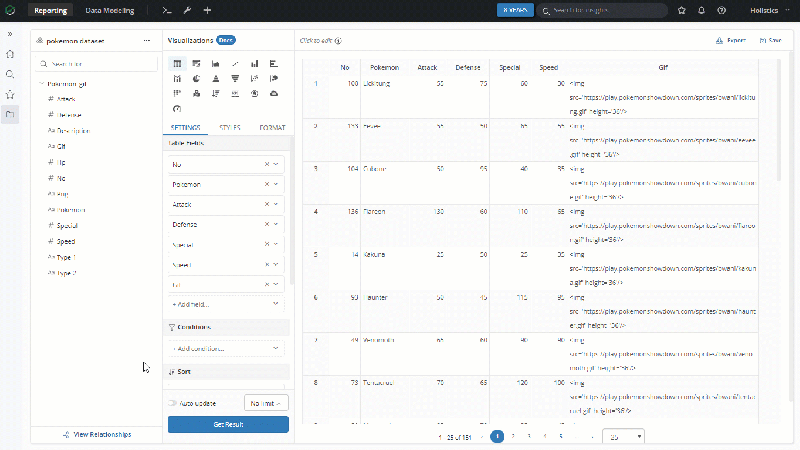Open the SETTINGS tab
This screenshot has width=800, height=450.
pos(186,128)
